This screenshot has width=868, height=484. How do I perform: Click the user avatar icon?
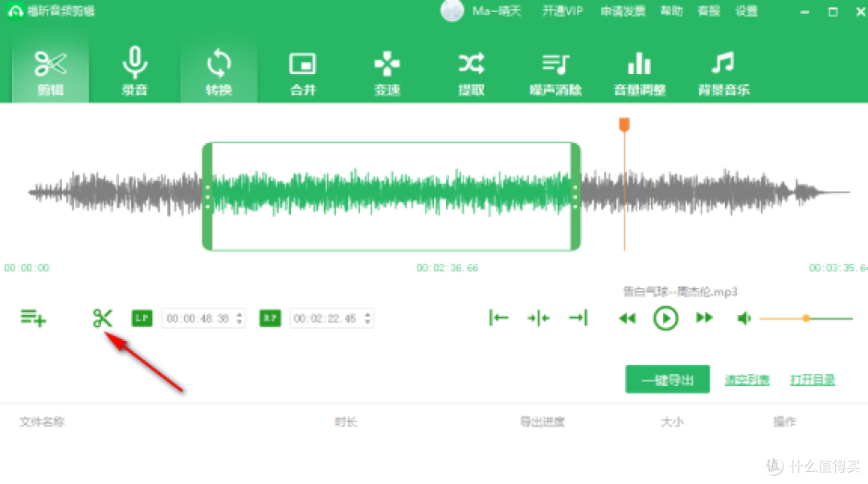coord(452,10)
